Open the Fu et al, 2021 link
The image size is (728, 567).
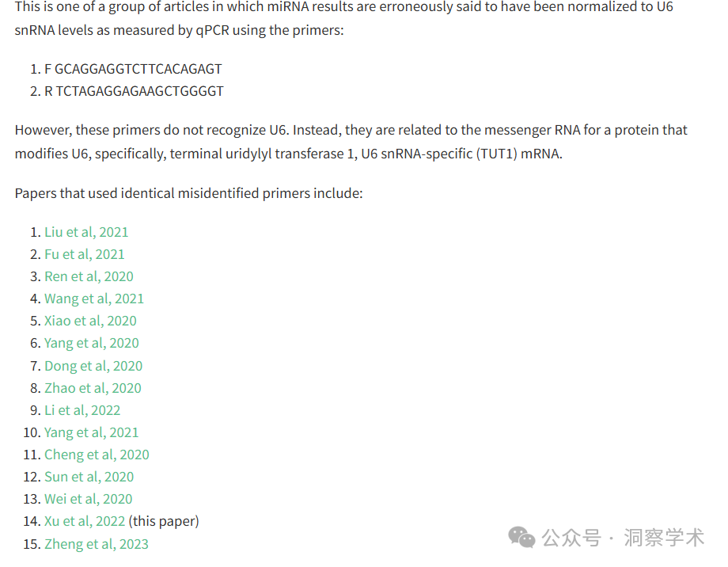tap(84, 254)
